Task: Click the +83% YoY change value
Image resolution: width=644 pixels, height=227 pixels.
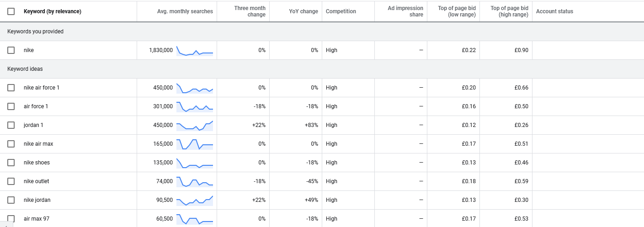Action: click(311, 125)
